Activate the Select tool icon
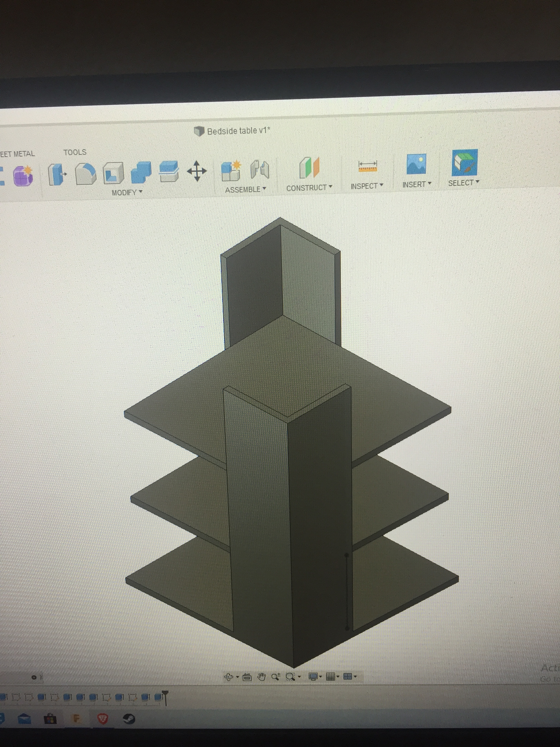 465,162
